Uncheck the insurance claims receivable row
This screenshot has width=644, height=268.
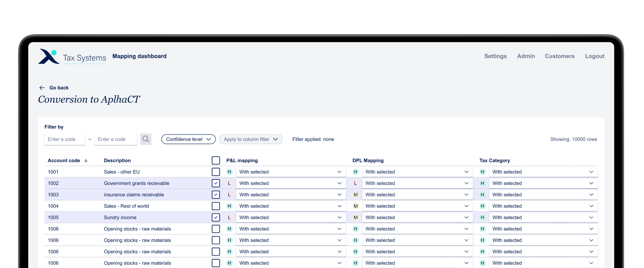click(215, 195)
